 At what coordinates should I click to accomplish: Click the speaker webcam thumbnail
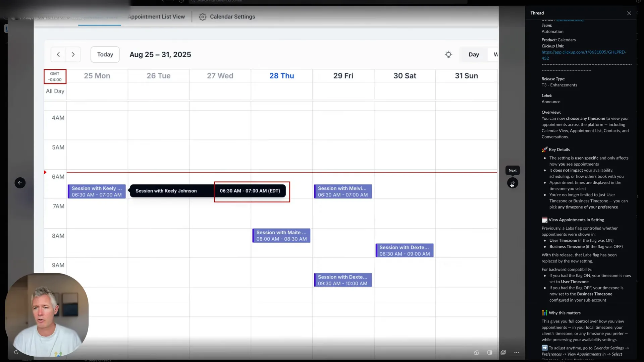(47, 315)
